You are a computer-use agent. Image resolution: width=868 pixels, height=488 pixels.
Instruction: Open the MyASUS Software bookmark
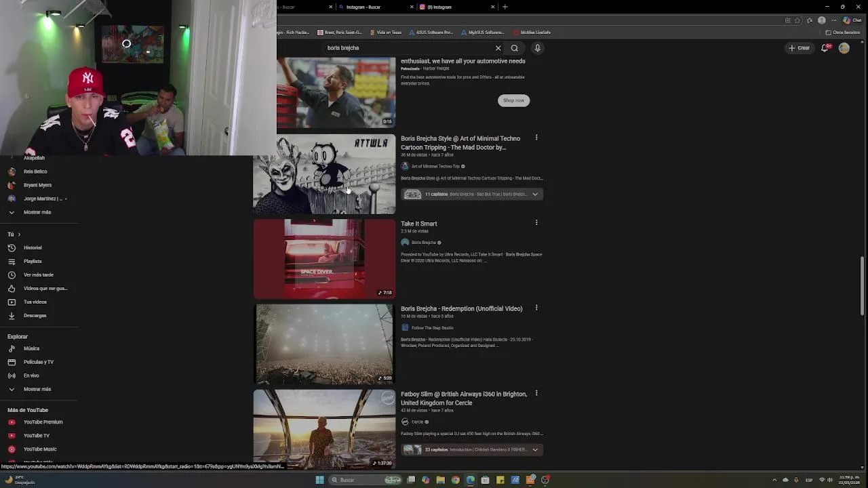482,33
